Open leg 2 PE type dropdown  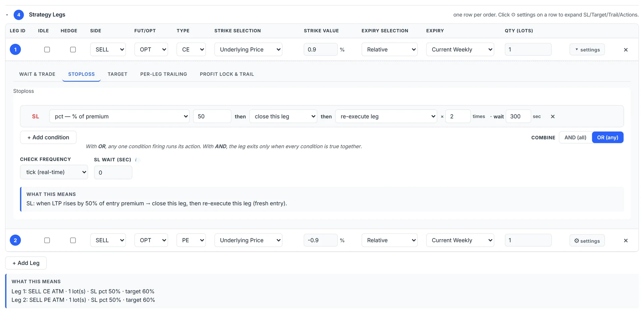[x=191, y=240]
